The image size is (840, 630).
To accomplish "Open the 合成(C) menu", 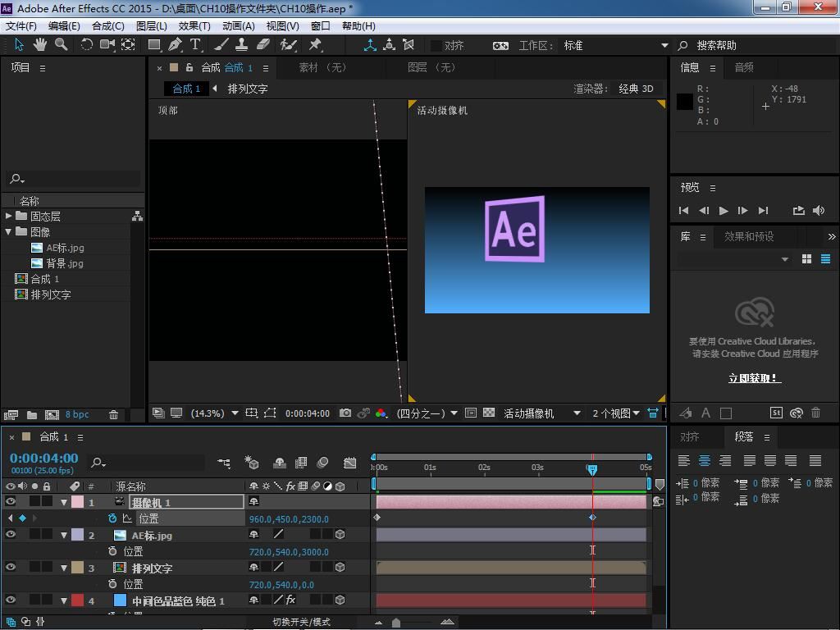I will [x=108, y=25].
